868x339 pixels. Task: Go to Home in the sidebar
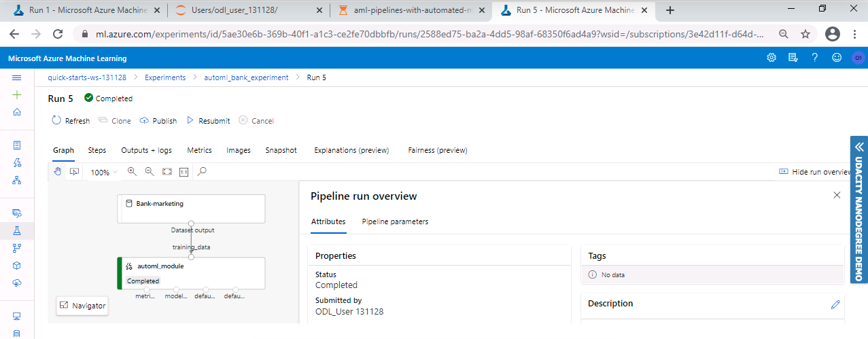click(x=17, y=112)
